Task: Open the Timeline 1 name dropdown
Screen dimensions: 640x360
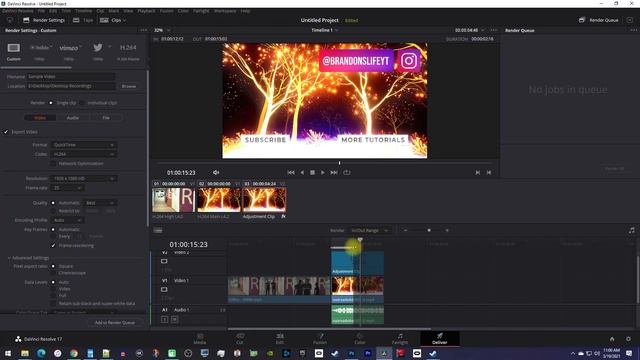Action: point(325,30)
